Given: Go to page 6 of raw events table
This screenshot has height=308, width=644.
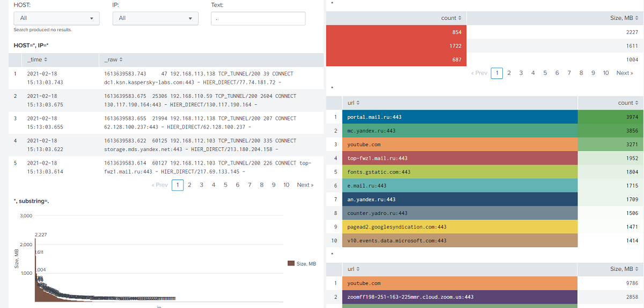Looking at the screenshot, I should 238,185.
